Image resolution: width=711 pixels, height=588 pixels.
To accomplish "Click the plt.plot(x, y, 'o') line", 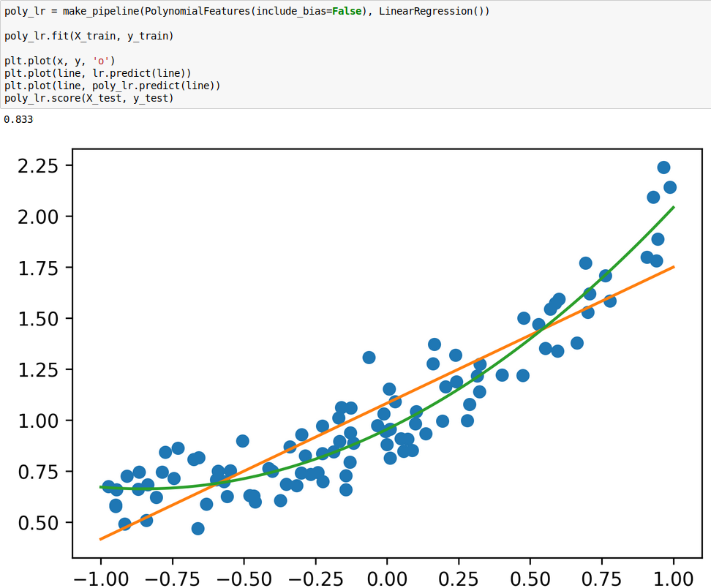I will [59, 60].
